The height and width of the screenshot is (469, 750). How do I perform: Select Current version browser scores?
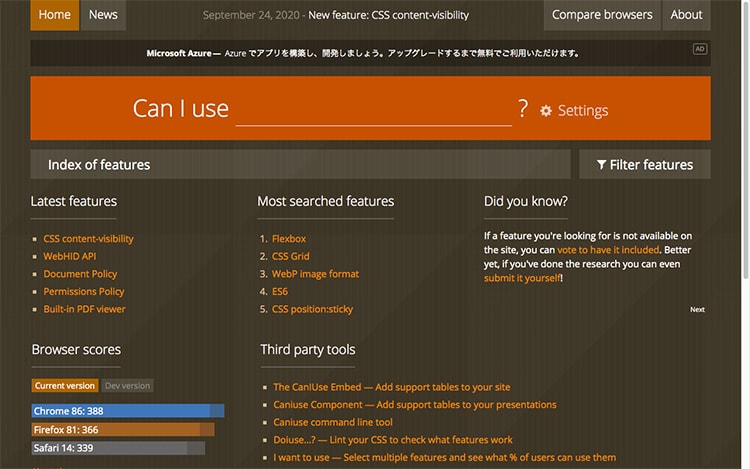tap(65, 386)
